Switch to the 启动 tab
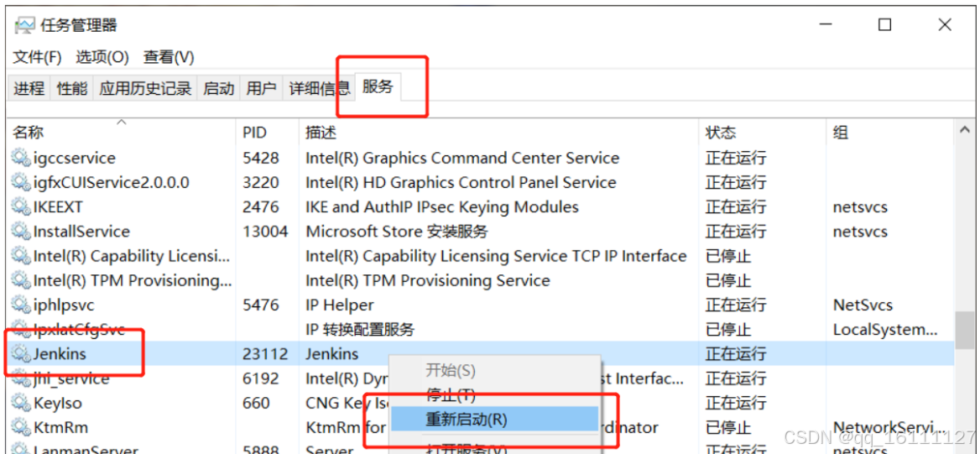The width and height of the screenshot is (980, 454). tap(219, 89)
